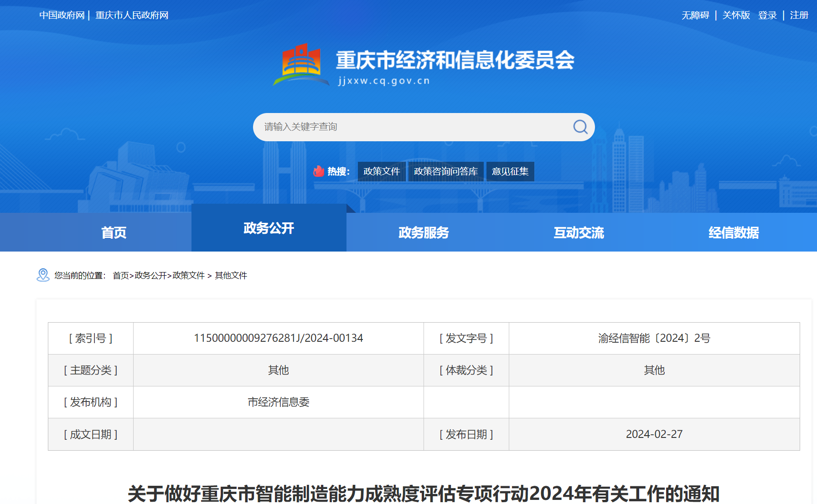Screen dimensions: 817x504
Task: Open the 经信数据 section
Action: click(x=734, y=232)
